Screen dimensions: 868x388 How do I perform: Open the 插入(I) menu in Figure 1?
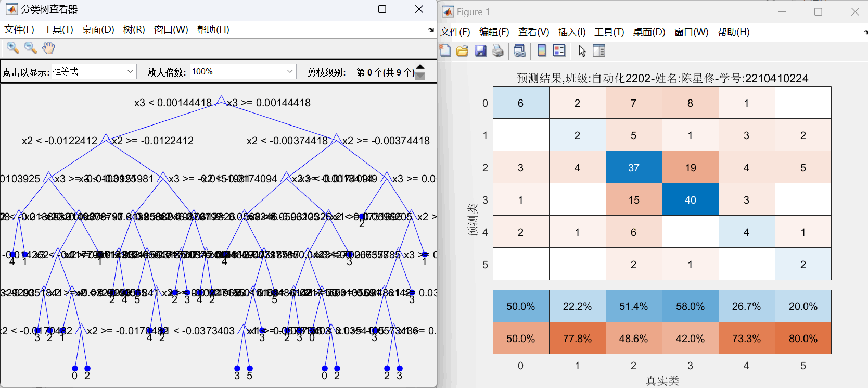[572, 32]
